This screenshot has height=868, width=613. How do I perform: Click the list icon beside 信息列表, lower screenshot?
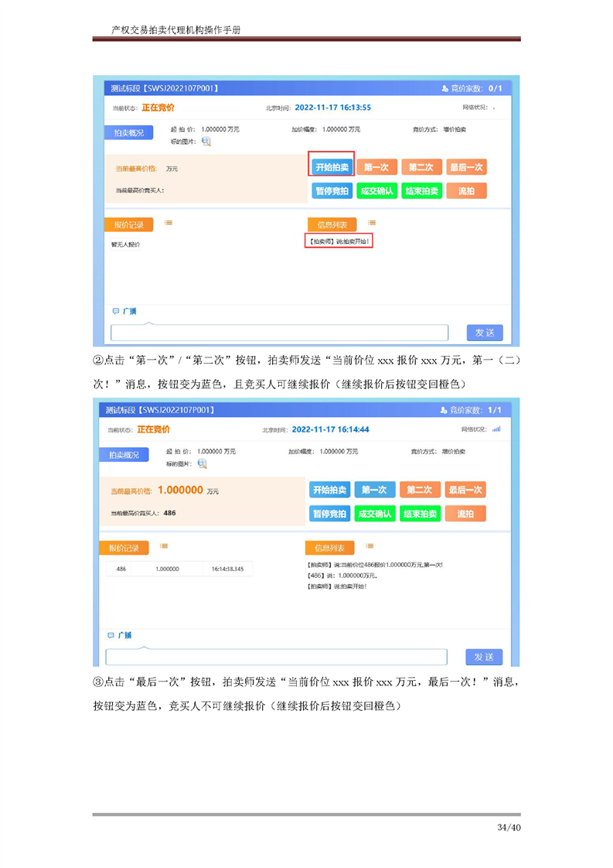(368, 546)
